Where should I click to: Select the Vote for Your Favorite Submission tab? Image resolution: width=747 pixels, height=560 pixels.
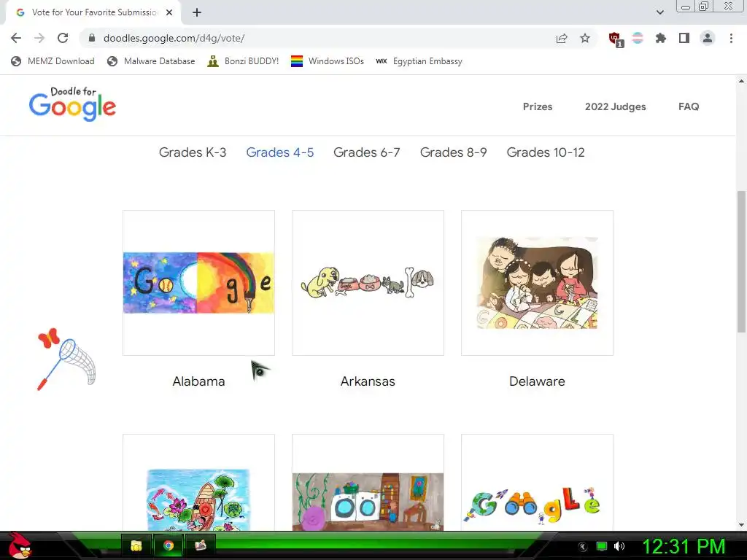[x=93, y=12]
